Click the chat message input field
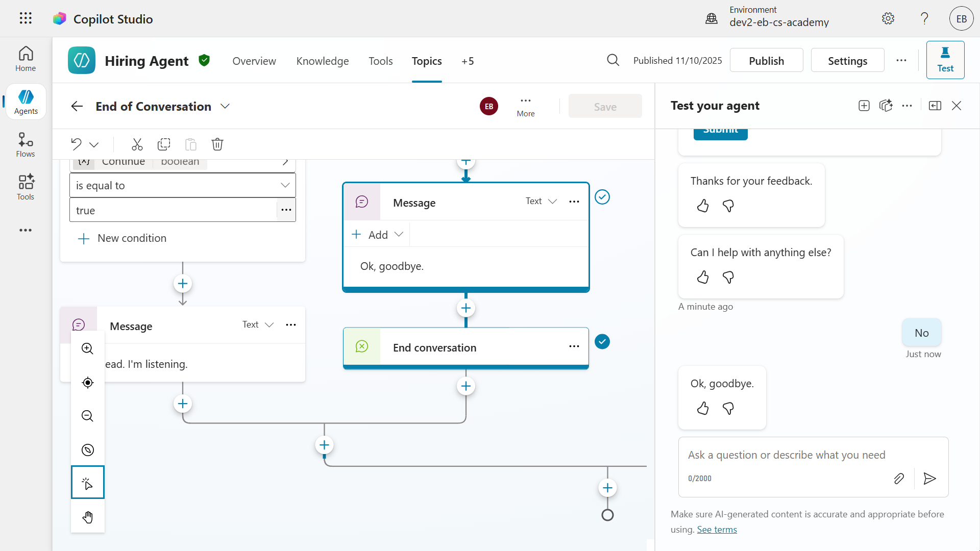 click(x=786, y=455)
